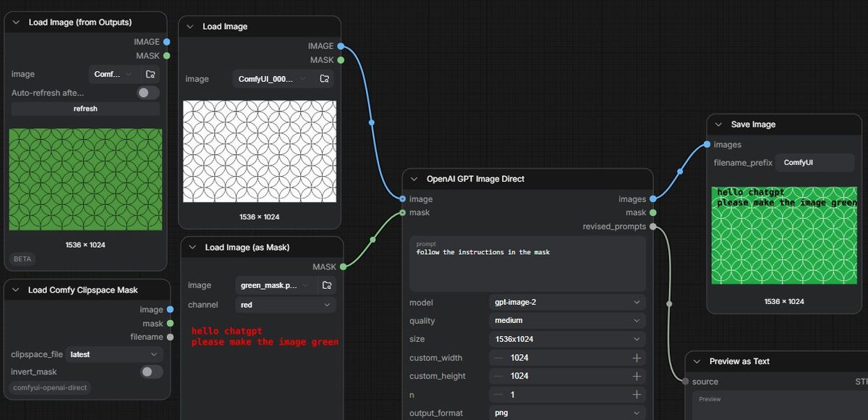Open channel dropdown set to red

285,305
